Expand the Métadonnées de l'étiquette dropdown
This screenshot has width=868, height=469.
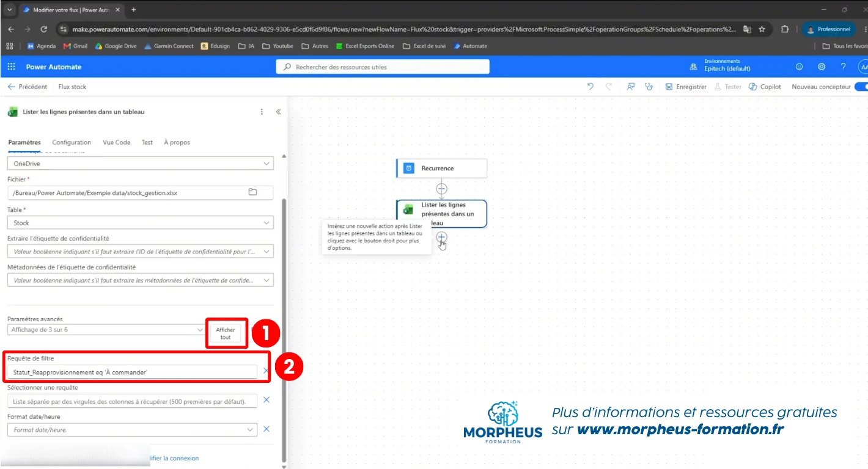coord(141,280)
